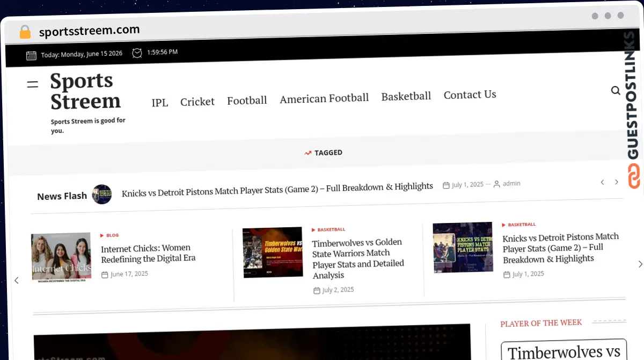Slide the article carousel right with arrow
644x360 pixels.
[640, 264]
